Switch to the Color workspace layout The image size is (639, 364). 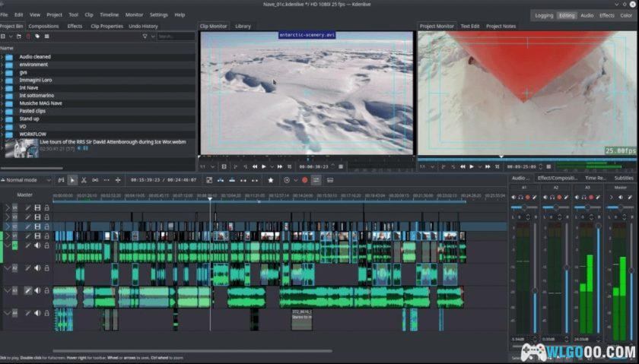click(626, 15)
